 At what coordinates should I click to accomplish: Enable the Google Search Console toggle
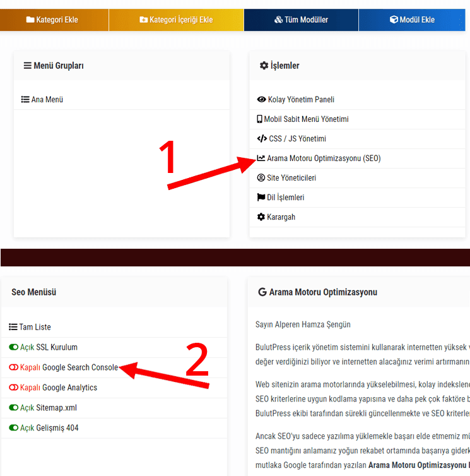pos(14,367)
